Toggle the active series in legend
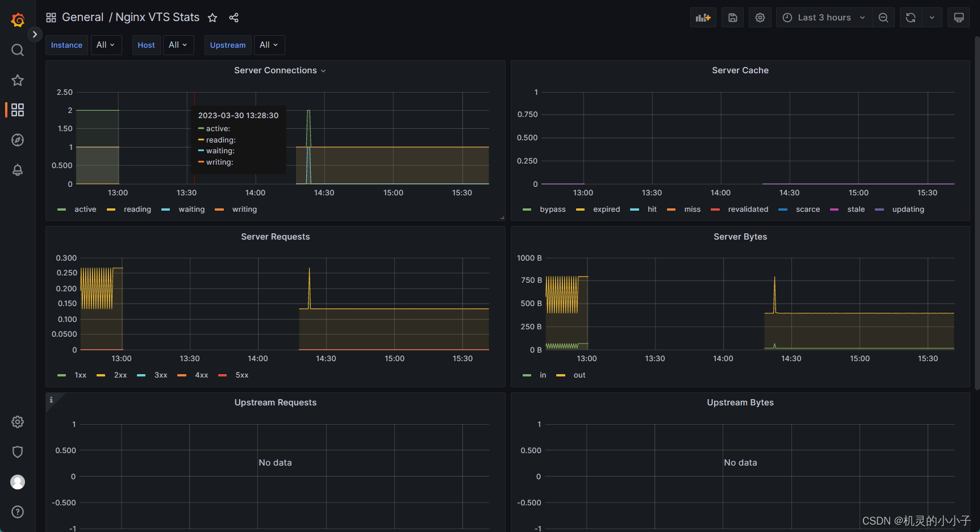The width and height of the screenshot is (980, 532). (85, 210)
